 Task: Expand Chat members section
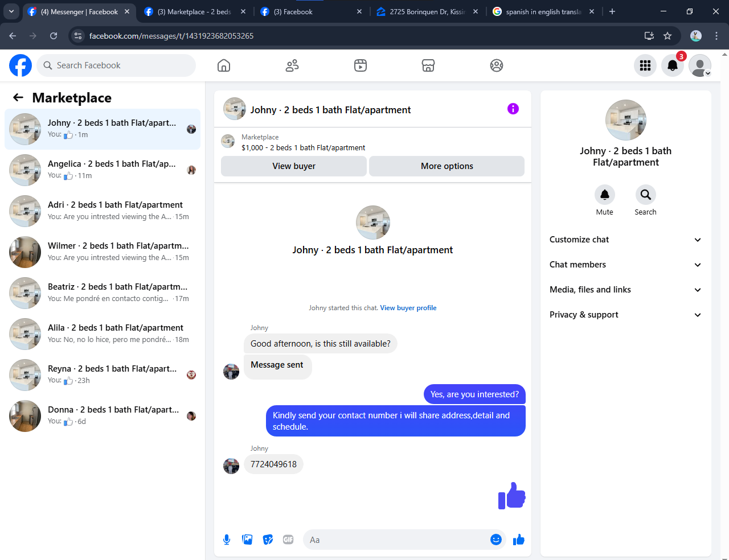pos(625,265)
